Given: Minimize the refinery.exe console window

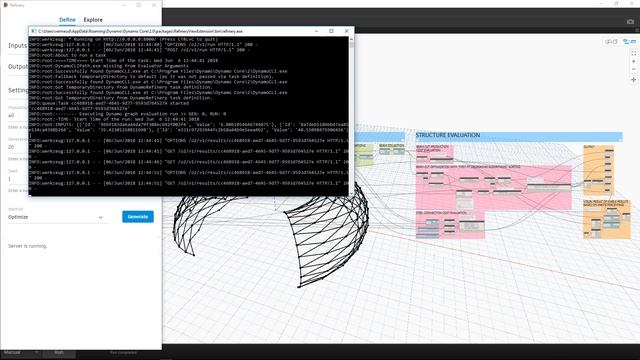Looking at the screenshot, I should click(x=316, y=31).
